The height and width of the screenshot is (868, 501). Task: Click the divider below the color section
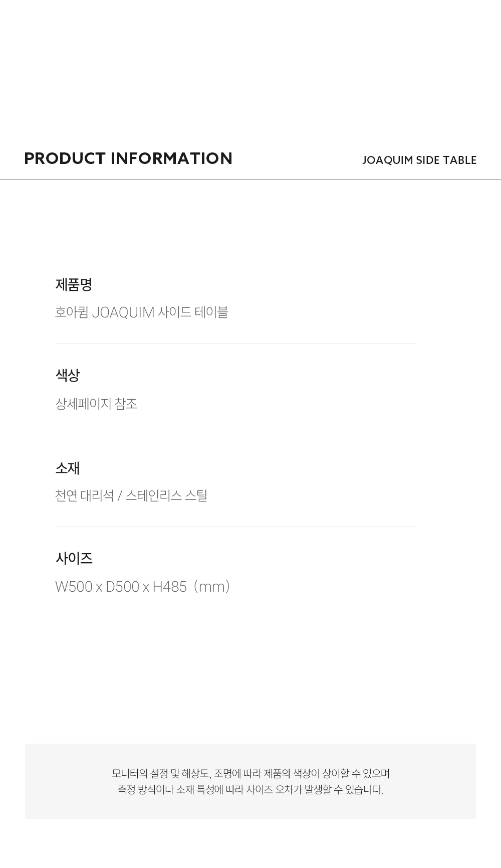236,436
